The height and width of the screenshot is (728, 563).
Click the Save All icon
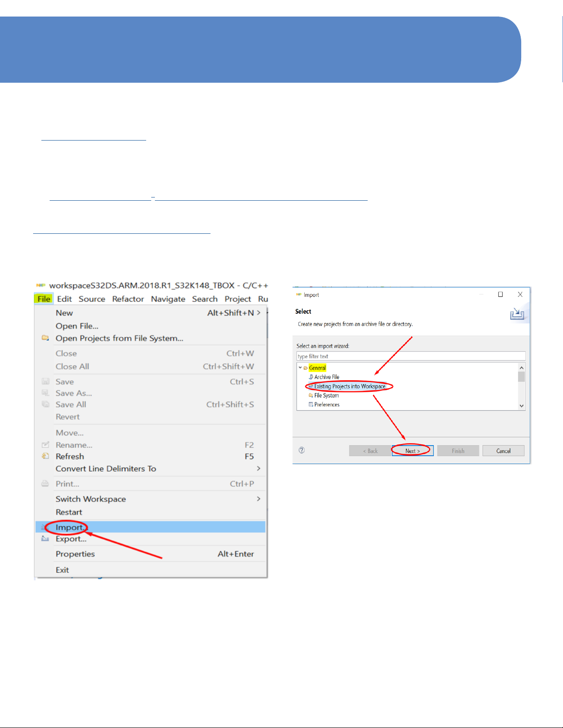45,404
